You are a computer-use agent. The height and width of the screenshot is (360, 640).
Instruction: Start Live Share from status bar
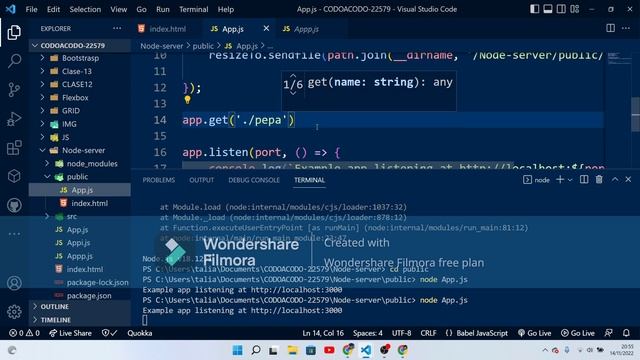[70, 333]
